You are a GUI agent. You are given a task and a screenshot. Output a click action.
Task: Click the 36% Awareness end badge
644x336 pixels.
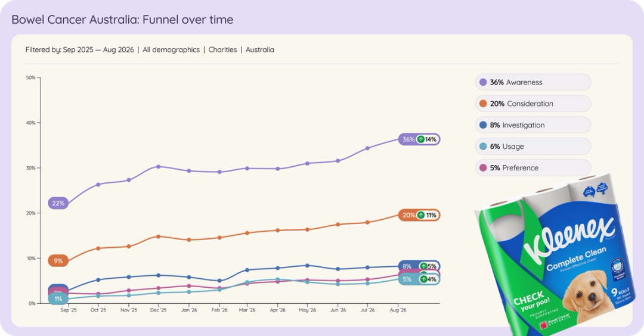419,139
